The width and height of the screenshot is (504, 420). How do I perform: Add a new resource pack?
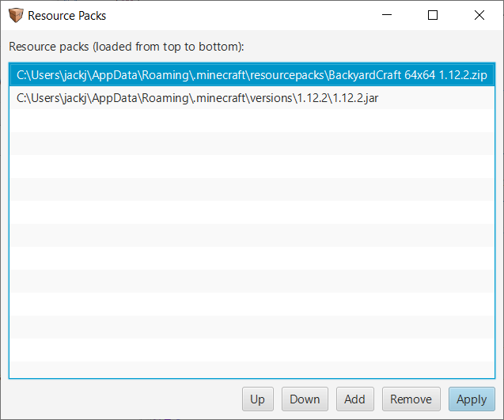[354, 399]
